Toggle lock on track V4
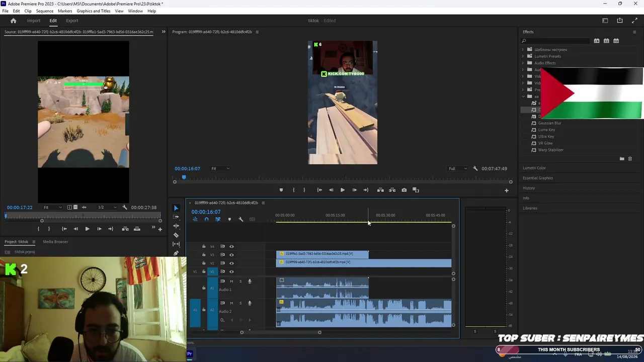644x362 pixels. tap(204, 246)
